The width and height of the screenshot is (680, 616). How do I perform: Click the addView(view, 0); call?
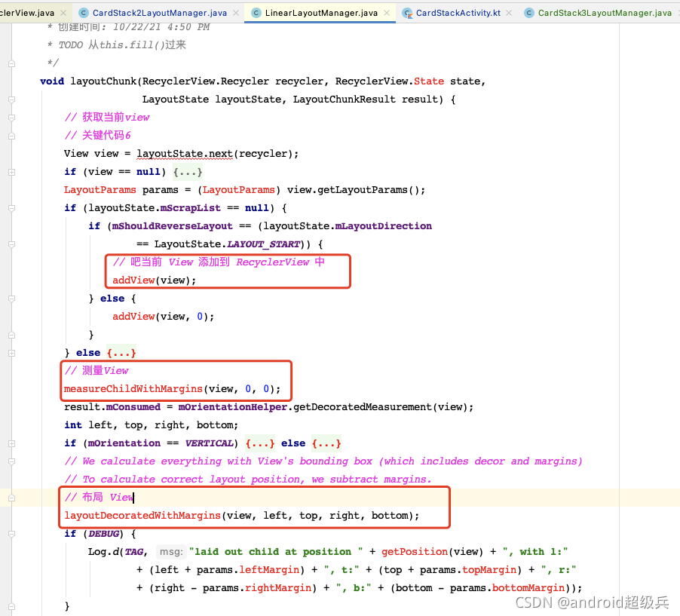(163, 316)
